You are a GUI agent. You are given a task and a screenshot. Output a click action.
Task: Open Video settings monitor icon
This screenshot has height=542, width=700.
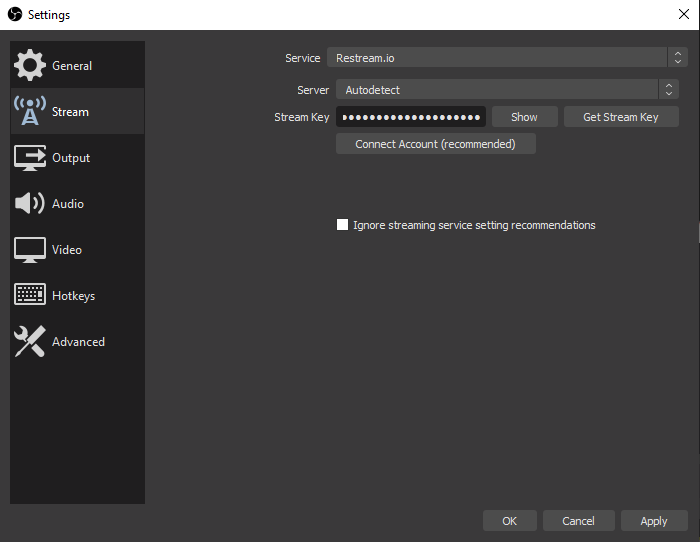click(29, 250)
